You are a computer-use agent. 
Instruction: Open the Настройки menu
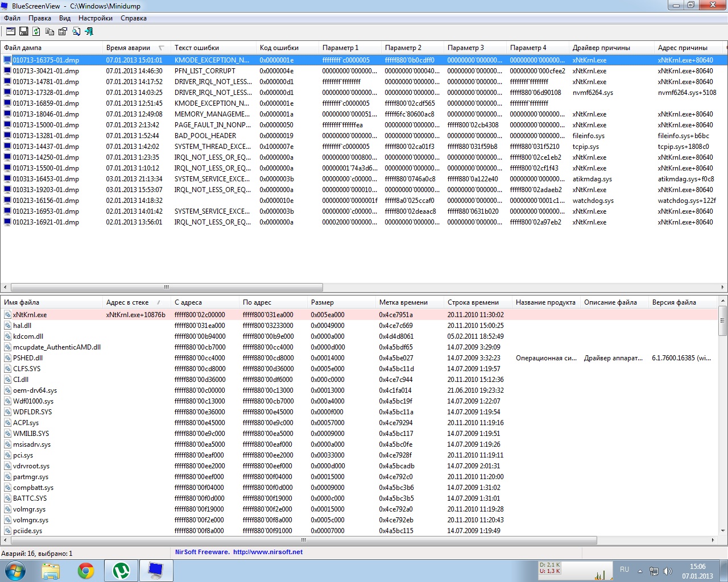pyautogui.click(x=95, y=18)
